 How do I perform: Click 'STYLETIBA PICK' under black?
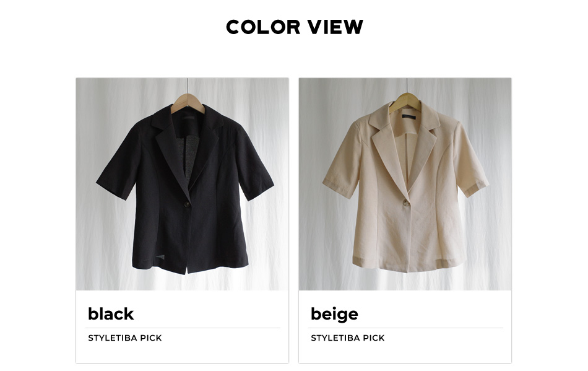pos(125,338)
